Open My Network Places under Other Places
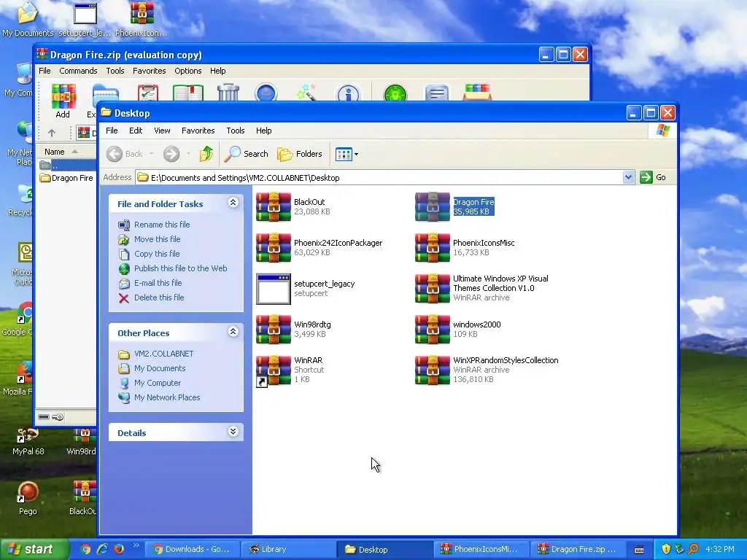 point(167,397)
